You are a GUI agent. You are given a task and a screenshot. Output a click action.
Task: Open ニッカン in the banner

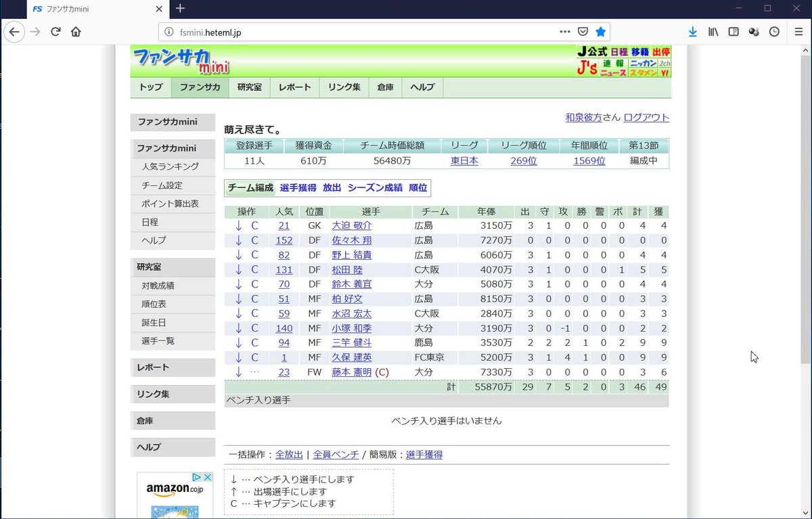pyautogui.click(x=643, y=63)
